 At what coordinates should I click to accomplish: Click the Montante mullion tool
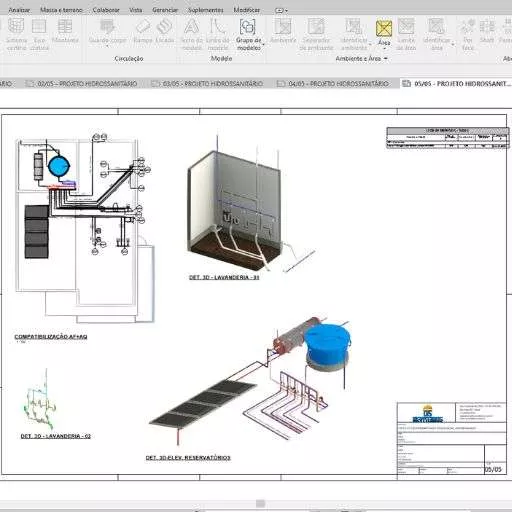click(x=65, y=31)
